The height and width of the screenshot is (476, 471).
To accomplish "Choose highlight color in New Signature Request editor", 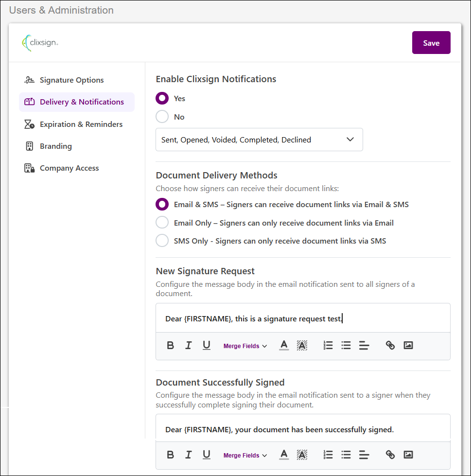I will coord(302,345).
